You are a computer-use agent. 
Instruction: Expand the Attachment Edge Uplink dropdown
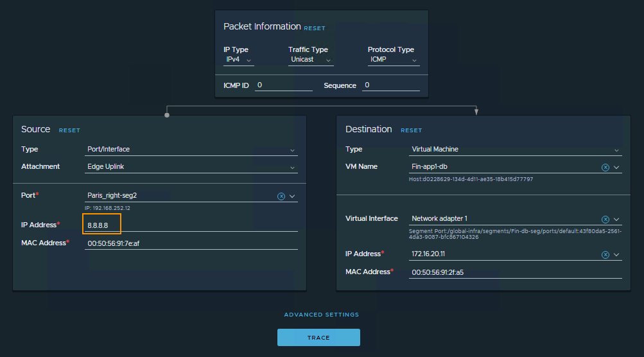[x=191, y=167]
